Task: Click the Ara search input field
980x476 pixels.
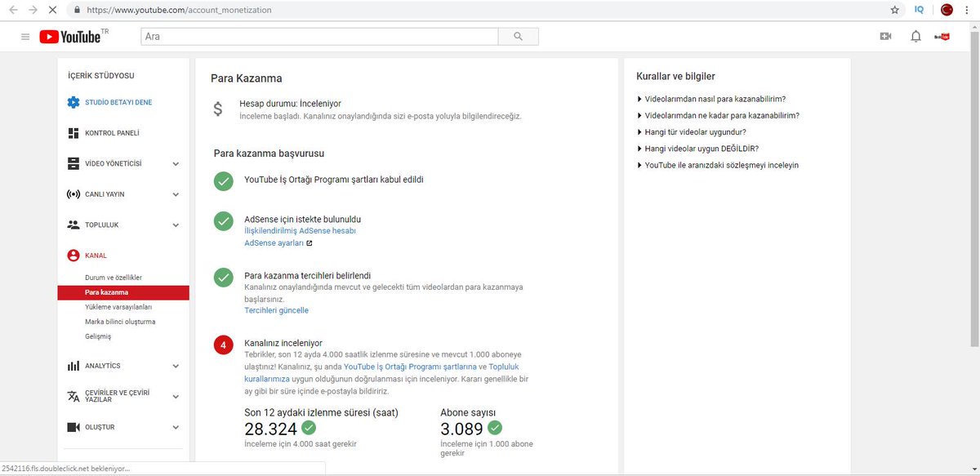Action: (319, 37)
